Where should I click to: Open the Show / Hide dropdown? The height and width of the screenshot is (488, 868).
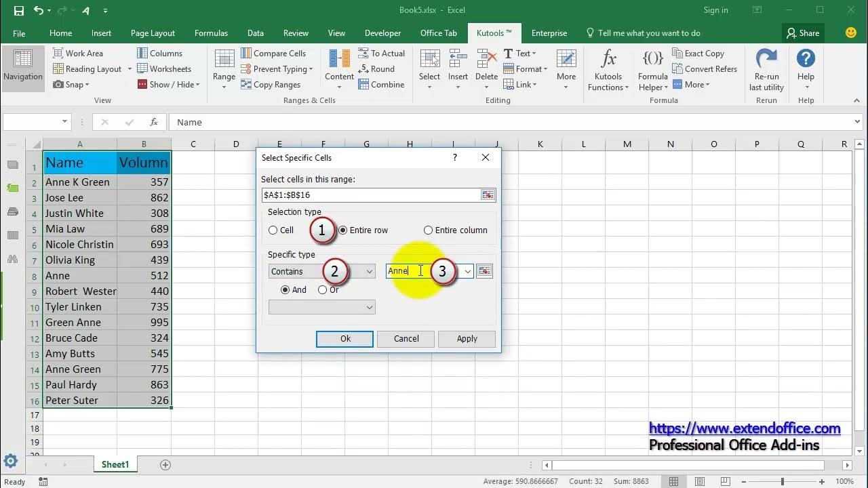(x=169, y=84)
